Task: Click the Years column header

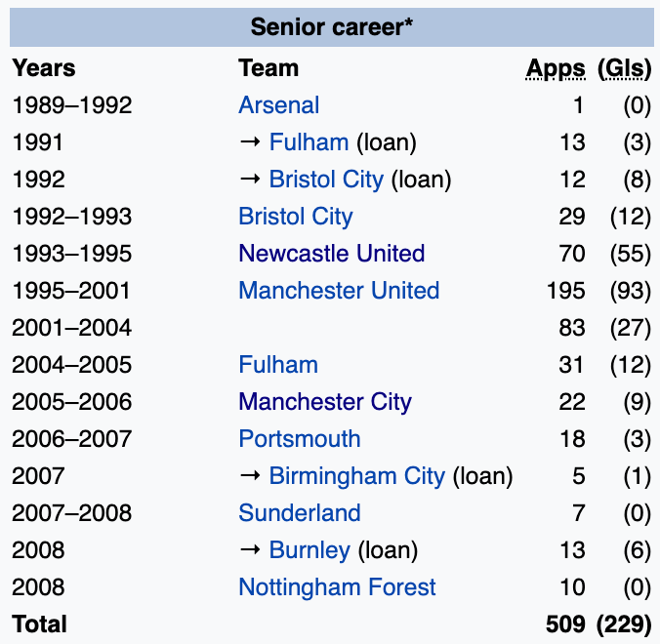Action: point(44,68)
